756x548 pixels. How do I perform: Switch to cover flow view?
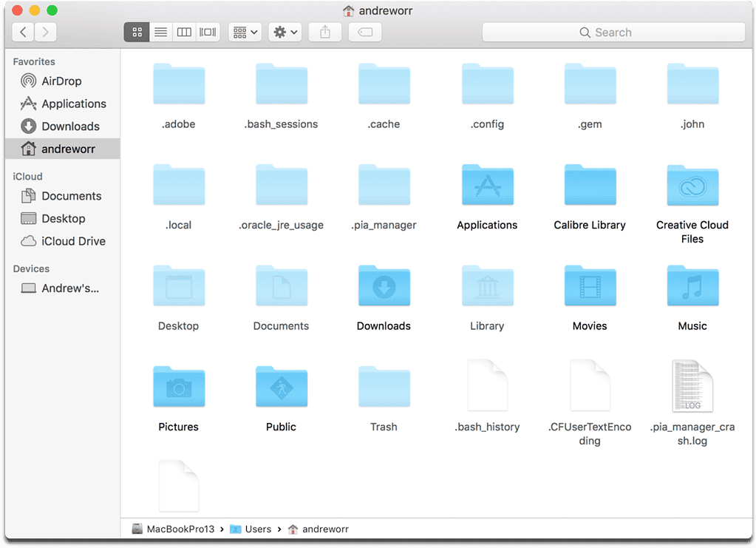click(208, 32)
